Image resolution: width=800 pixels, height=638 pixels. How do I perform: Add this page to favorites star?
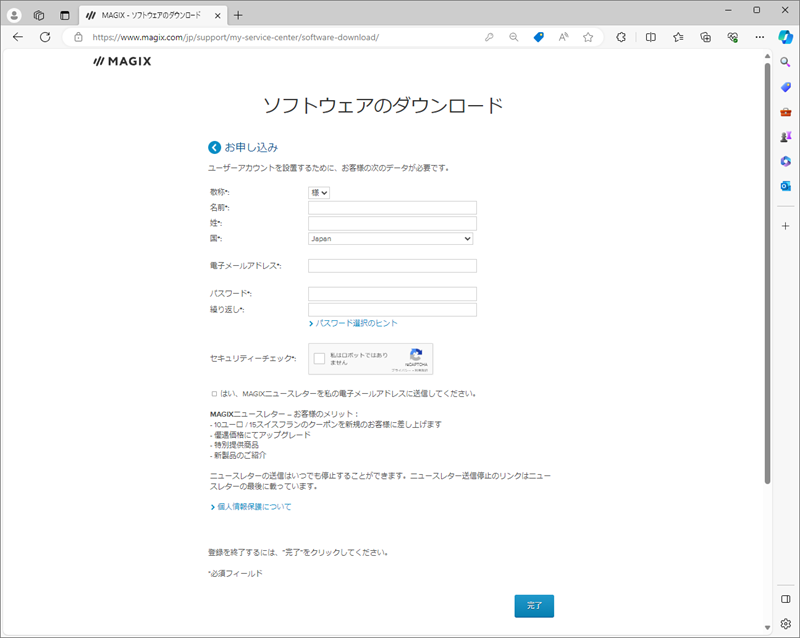coord(588,37)
